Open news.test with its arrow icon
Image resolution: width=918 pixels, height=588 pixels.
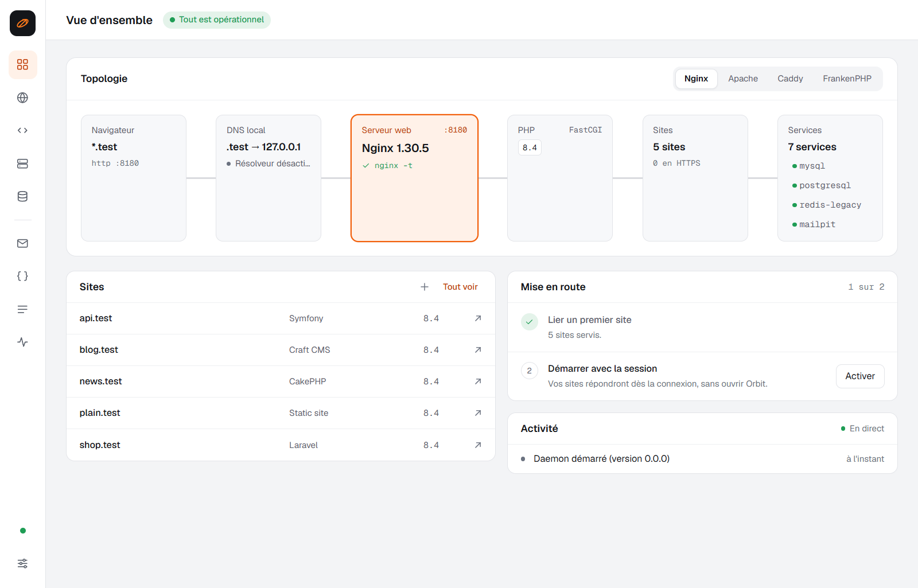pyautogui.click(x=478, y=381)
